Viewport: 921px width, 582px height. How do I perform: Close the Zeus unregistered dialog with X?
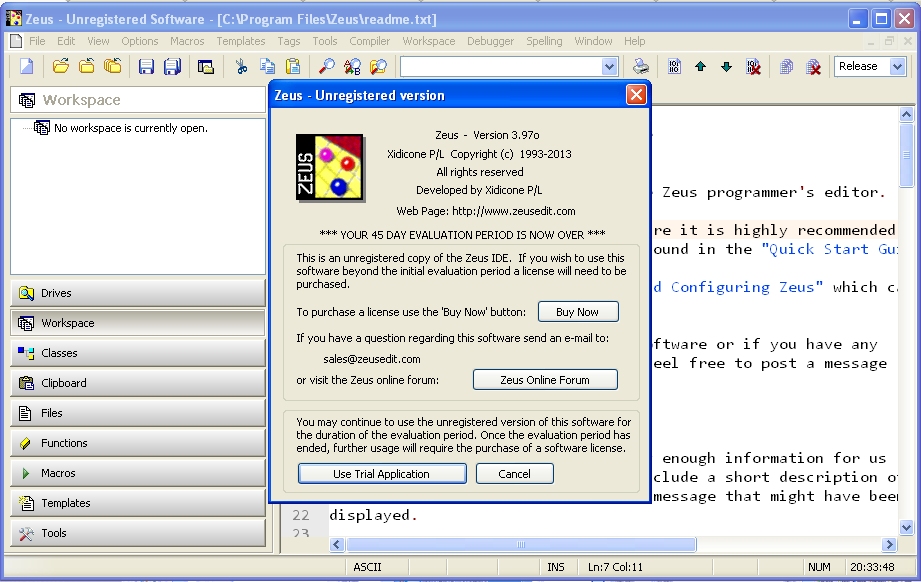(x=636, y=95)
